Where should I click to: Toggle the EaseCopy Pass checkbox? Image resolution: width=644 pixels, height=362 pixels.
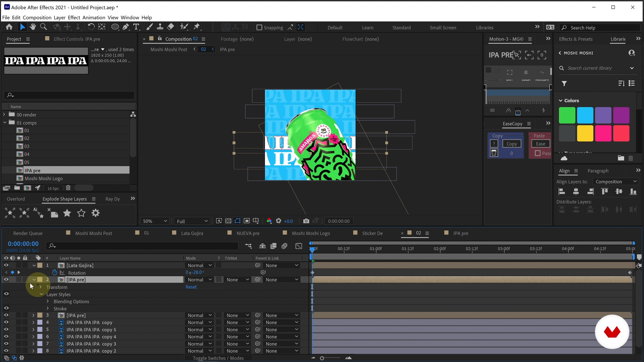coord(538,153)
